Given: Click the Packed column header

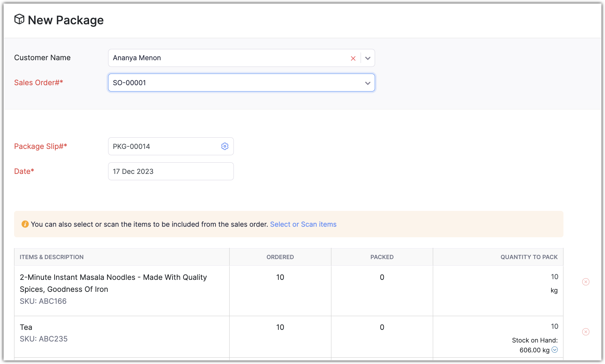Looking at the screenshot, I should pyautogui.click(x=382, y=257).
